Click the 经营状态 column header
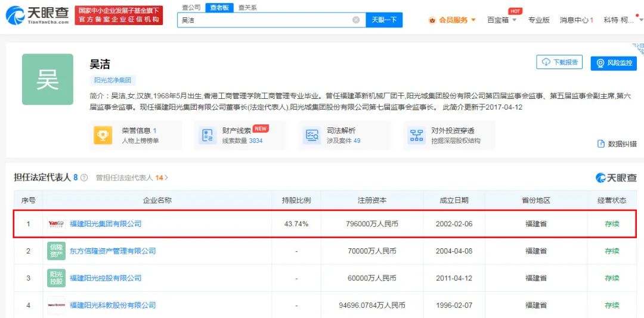This screenshot has height=318, width=644. tap(612, 200)
